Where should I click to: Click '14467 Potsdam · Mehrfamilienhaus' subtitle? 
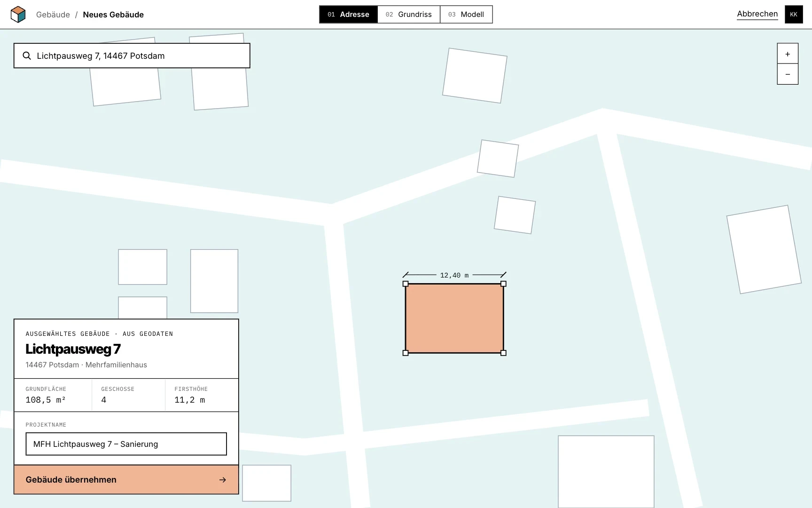click(x=86, y=365)
